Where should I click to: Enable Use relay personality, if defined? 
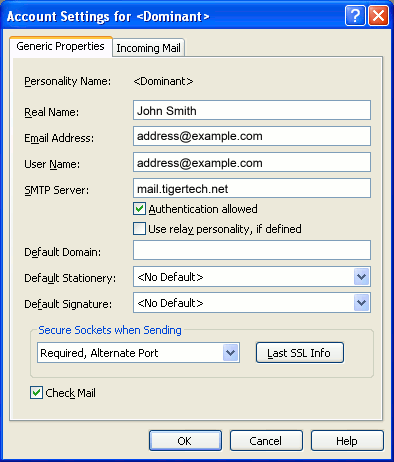(139, 229)
